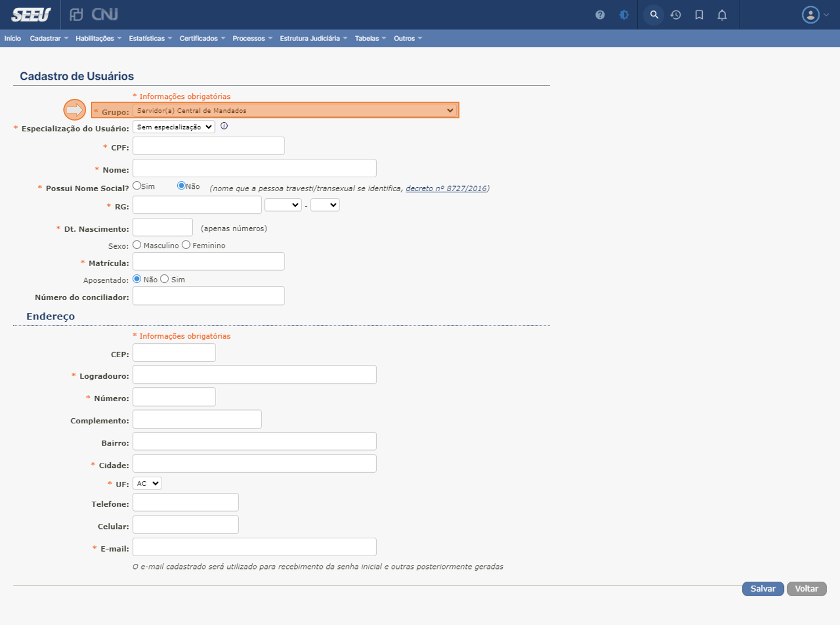The width and height of the screenshot is (840, 625).
Task: Open the second RG state dropdown
Action: point(325,205)
